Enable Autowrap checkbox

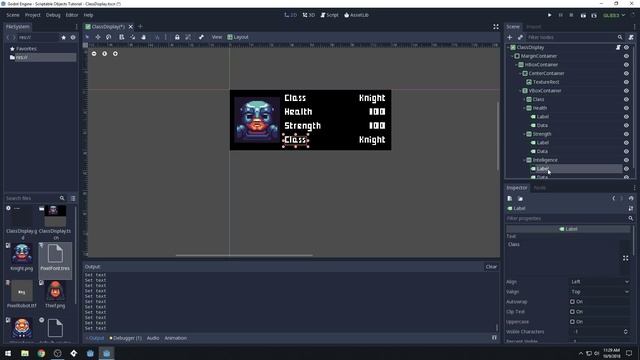point(572,302)
